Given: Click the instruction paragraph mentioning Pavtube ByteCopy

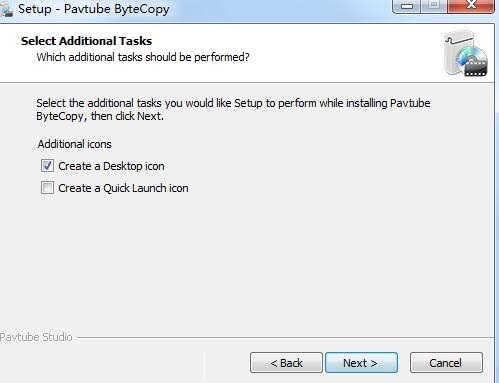Looking at the screenshot, I should 233,109.
